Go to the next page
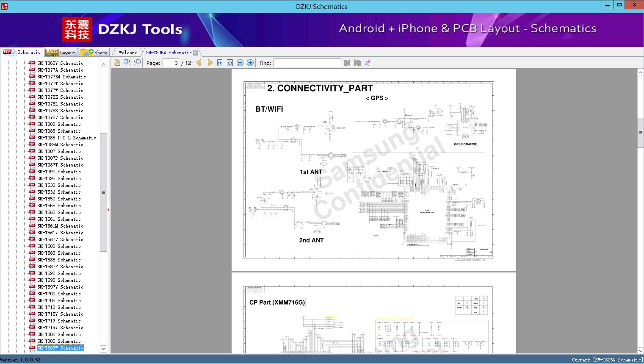Screen dimensions: 644x364 (x=210, y=63)
